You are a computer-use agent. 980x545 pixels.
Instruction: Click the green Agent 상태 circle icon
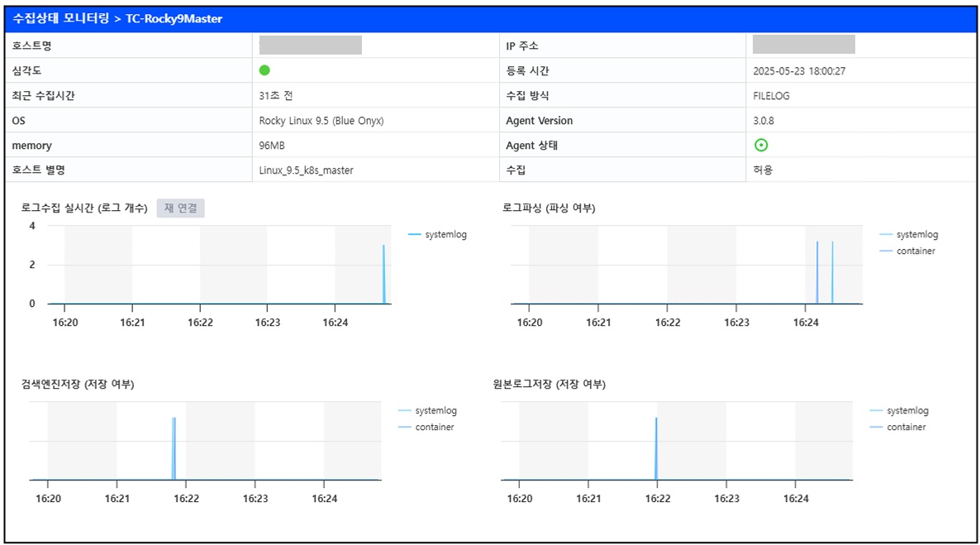[761, 145]
